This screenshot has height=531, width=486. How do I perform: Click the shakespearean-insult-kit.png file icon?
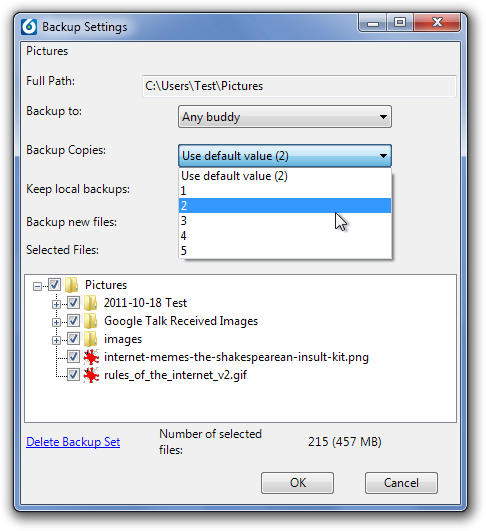(x=91, y=357)
